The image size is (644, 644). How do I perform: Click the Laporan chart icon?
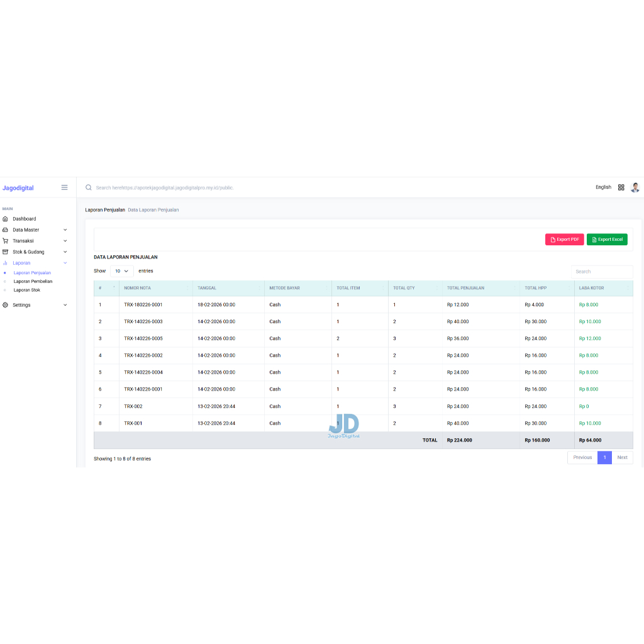5,263
